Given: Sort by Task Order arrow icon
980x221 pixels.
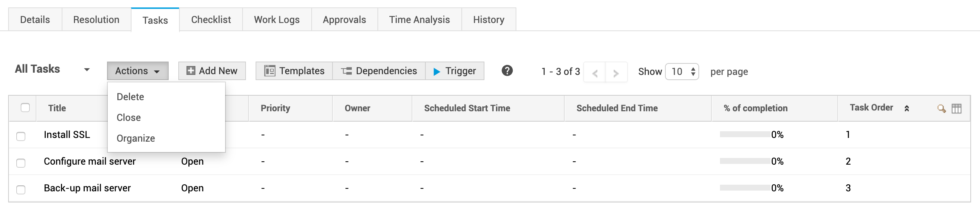Looking at the screenshot, I should [x=906, y=109].
